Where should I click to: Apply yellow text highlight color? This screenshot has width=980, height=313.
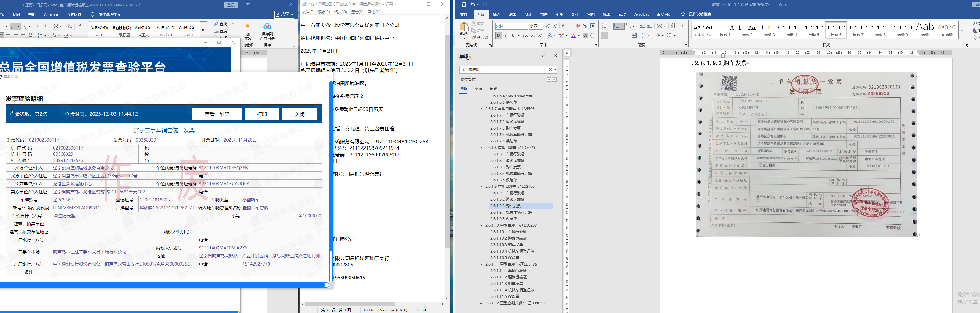click(561, 35)
